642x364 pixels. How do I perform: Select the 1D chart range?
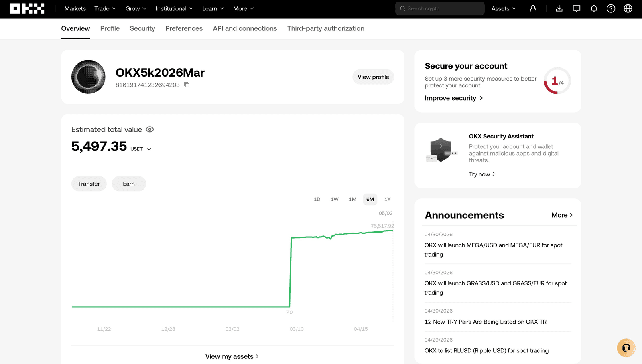317,199
